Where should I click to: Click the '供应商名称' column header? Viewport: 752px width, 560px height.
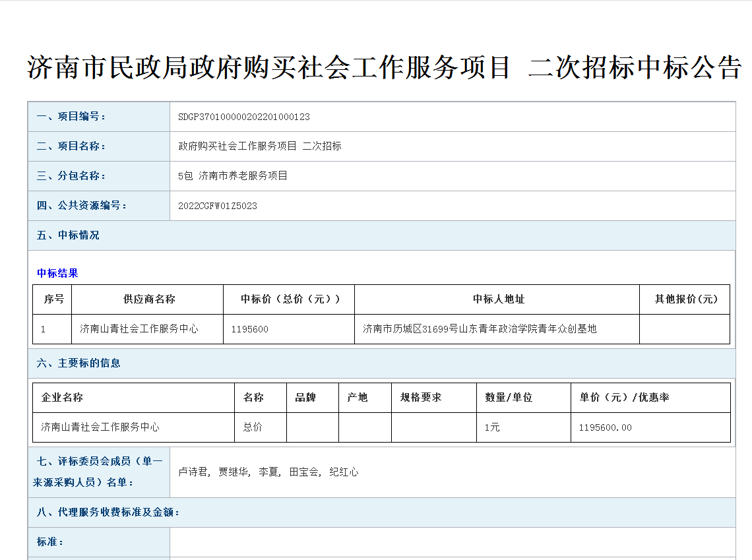149,299
